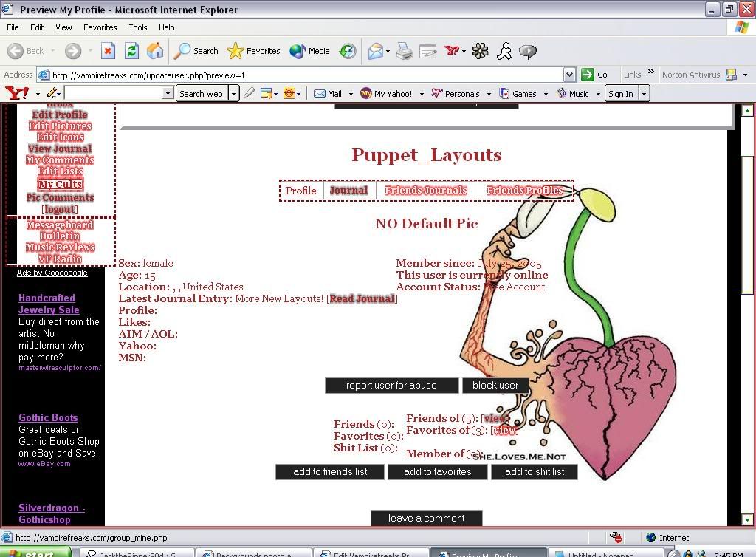Open the Mail toolbar icon dropdown arrow

pyautogui.click(x=388, y=51)
